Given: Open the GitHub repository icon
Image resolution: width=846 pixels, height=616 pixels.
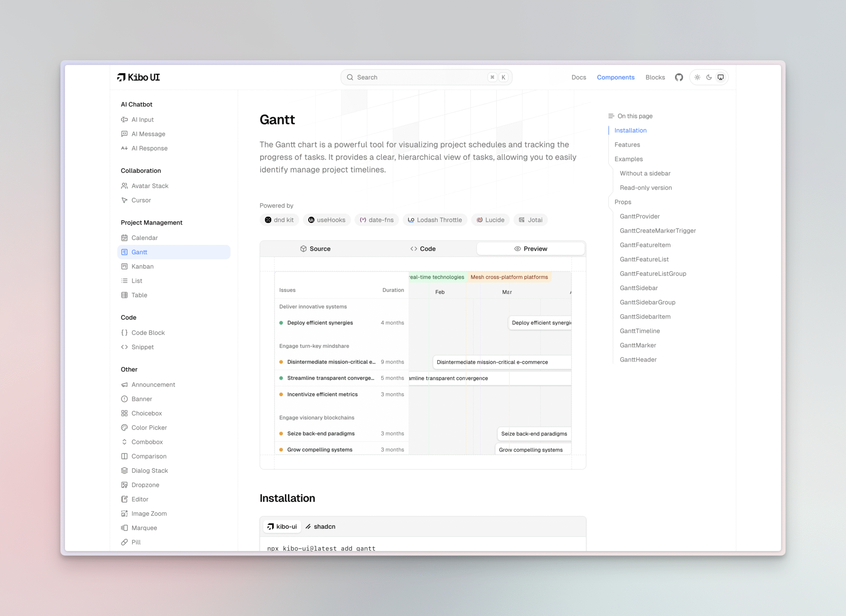Looking at the screenshot, I should [x=679, y=77].
